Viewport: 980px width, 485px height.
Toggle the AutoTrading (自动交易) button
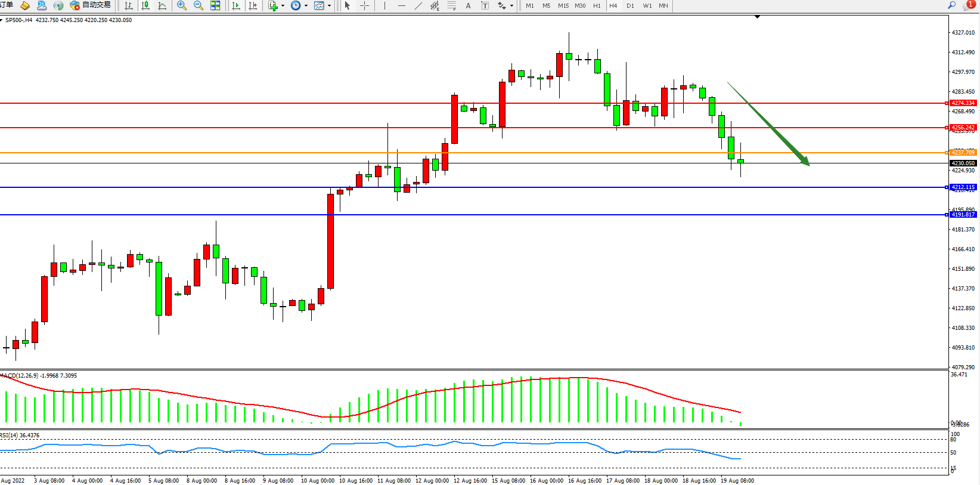pos(91,5)
